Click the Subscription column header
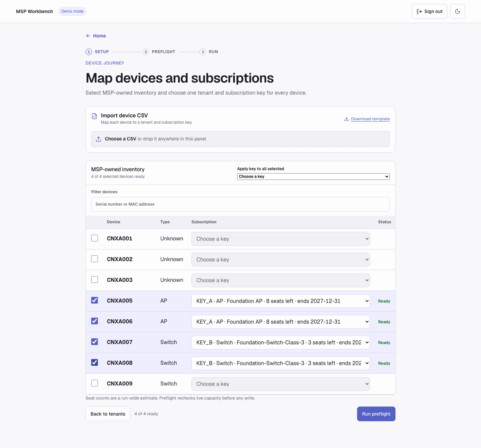Viewport: 481px width, 448px height. [x=204, y=222]
